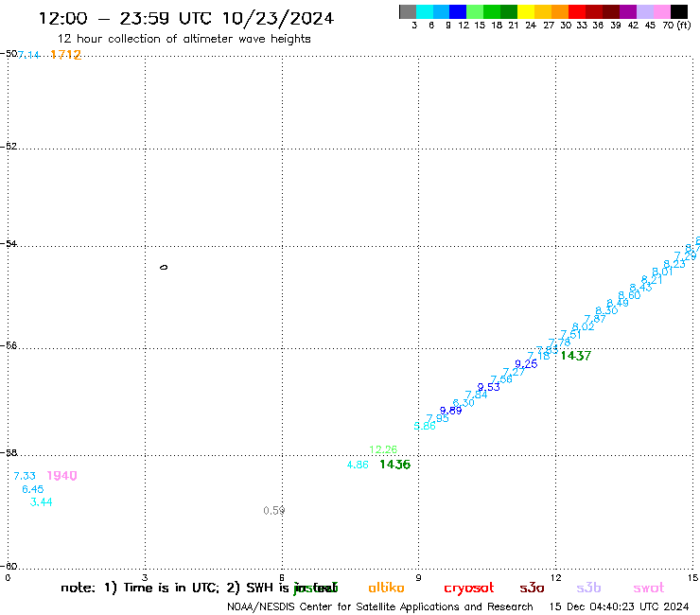Viewport: 700px width, 615px height.
Task: Click the plot title '12:00 – 23:59 UTC 10/23/2024'
Action: pos(186,18)
